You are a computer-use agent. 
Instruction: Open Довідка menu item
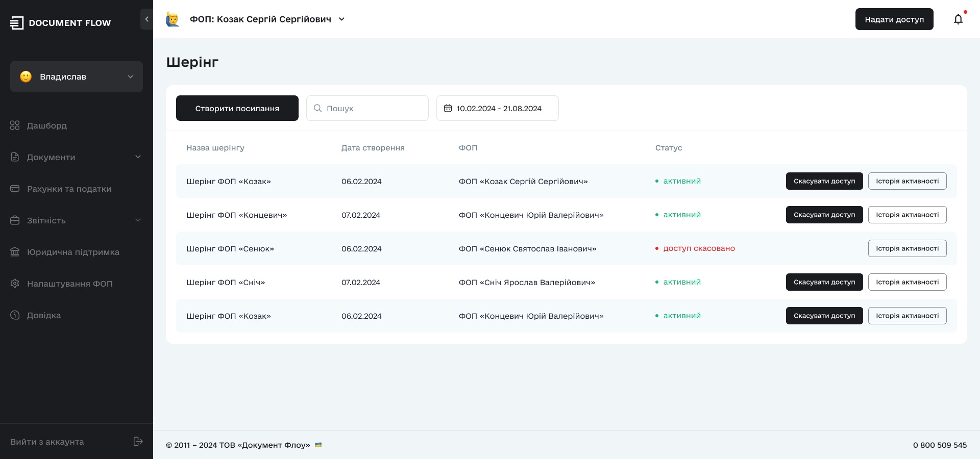(44, 315)
